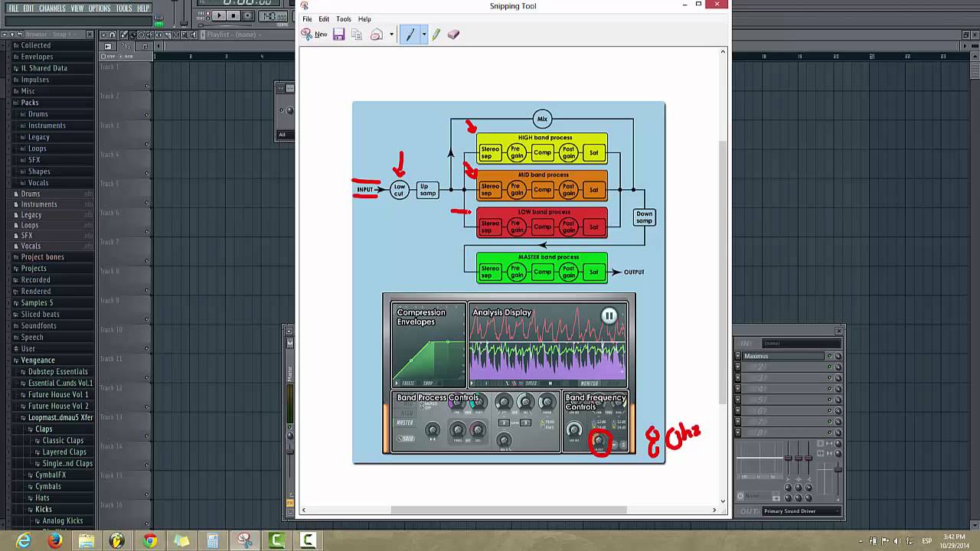Open the Analog Kicks folder
980x551 pixels.
[x=64, y=521]
